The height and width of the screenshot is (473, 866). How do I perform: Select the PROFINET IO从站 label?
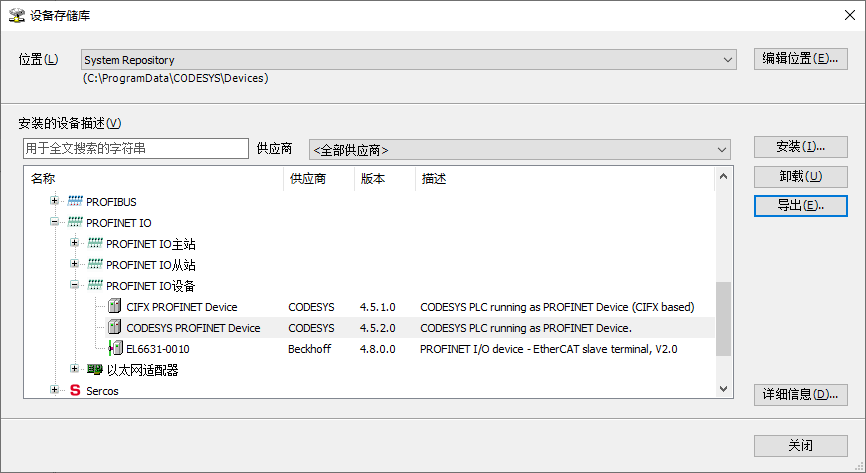(x=151, y=265)
